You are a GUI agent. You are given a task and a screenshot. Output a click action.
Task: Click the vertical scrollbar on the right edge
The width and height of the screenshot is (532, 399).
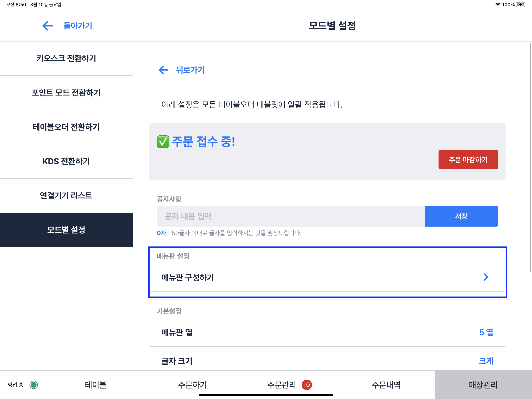tap(530, 156)
